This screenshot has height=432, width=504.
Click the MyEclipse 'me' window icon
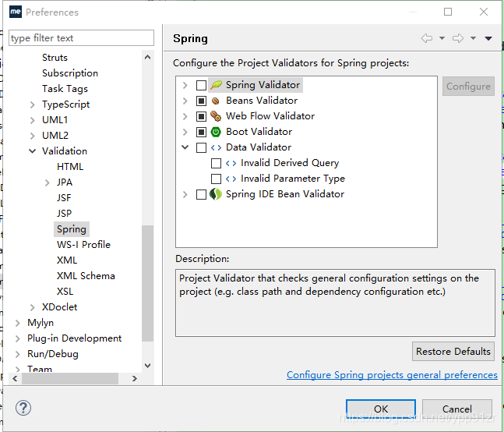tap(16, 12)
